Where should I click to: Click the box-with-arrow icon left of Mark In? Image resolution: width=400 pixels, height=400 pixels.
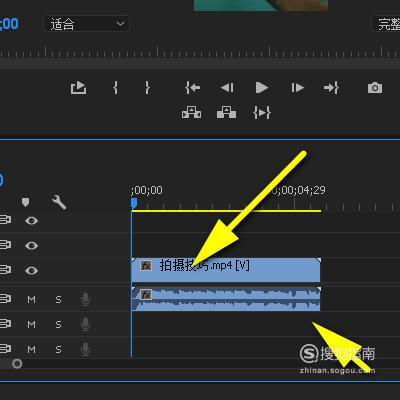(x=78, y=88)
